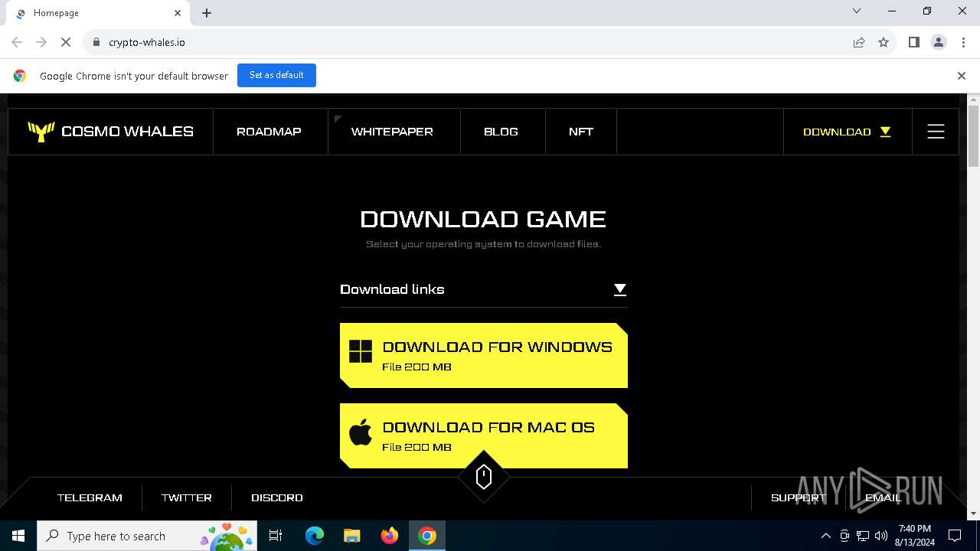
Task: Select the Homepage browser tab
Action: [96, 13]
